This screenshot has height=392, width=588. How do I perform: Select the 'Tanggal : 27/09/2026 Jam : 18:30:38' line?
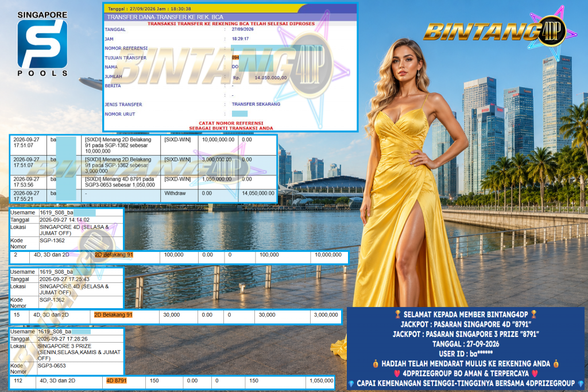149,8
